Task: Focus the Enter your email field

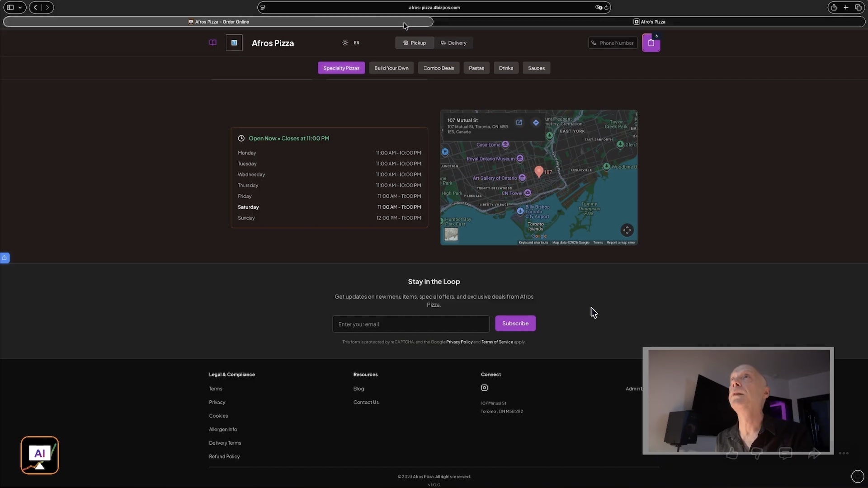Action: (x=411, y=324)
